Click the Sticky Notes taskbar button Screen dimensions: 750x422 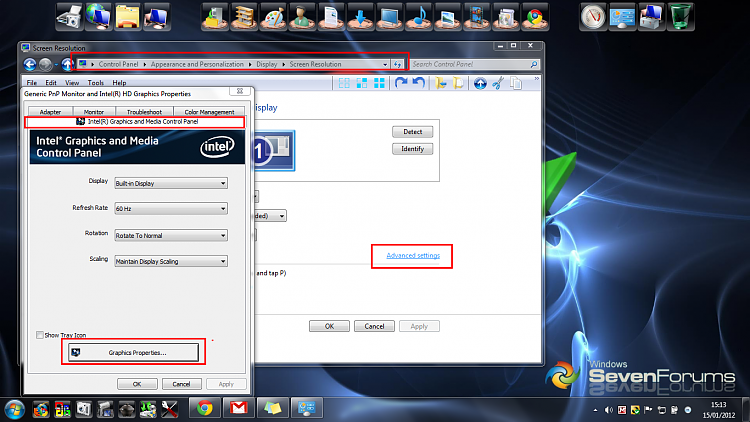273,408
